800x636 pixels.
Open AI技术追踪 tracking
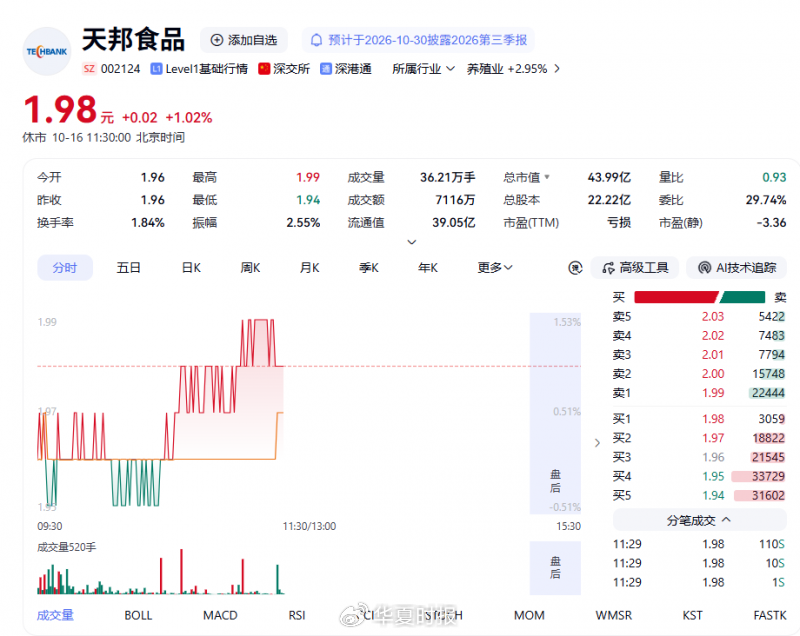click(x=737, y=268)
